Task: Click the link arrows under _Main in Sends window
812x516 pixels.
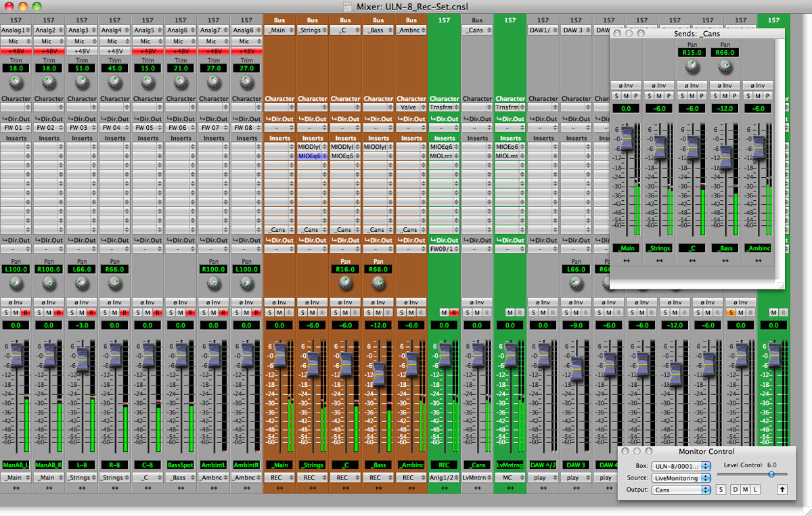Action: [627, 260]
